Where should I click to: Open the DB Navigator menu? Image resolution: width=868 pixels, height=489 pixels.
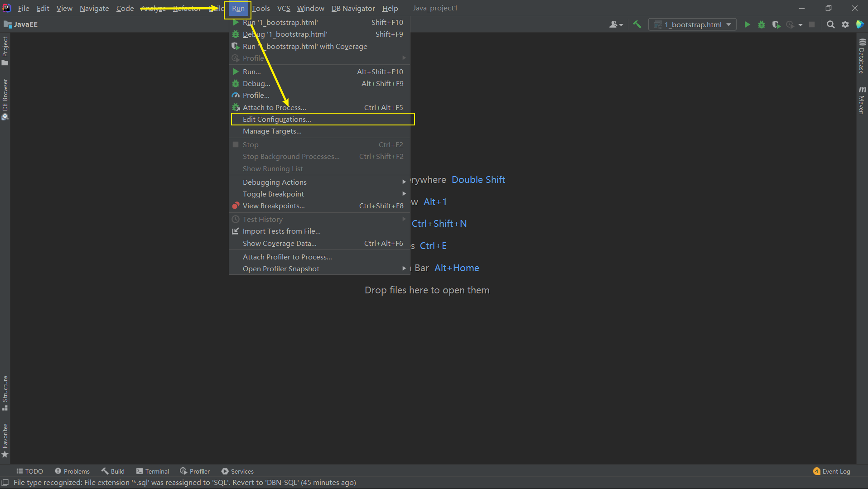pyautogui.click(x=353, y=8)
